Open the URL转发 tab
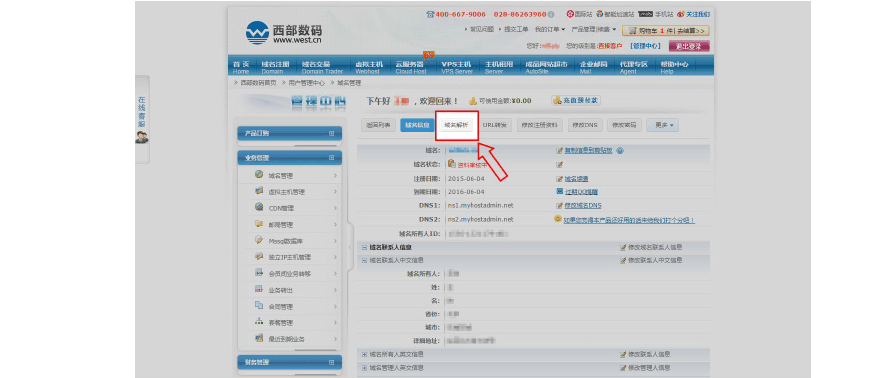Viewport: 893px width, 378px height. click(495, 125)
